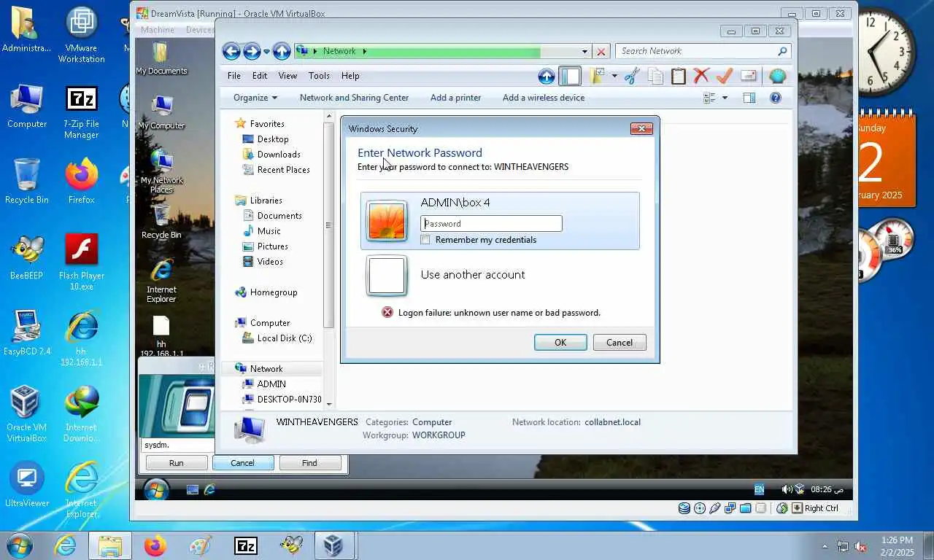
Task: Click VirtualBox optical disc status icon
Action: tap(700, 508)
